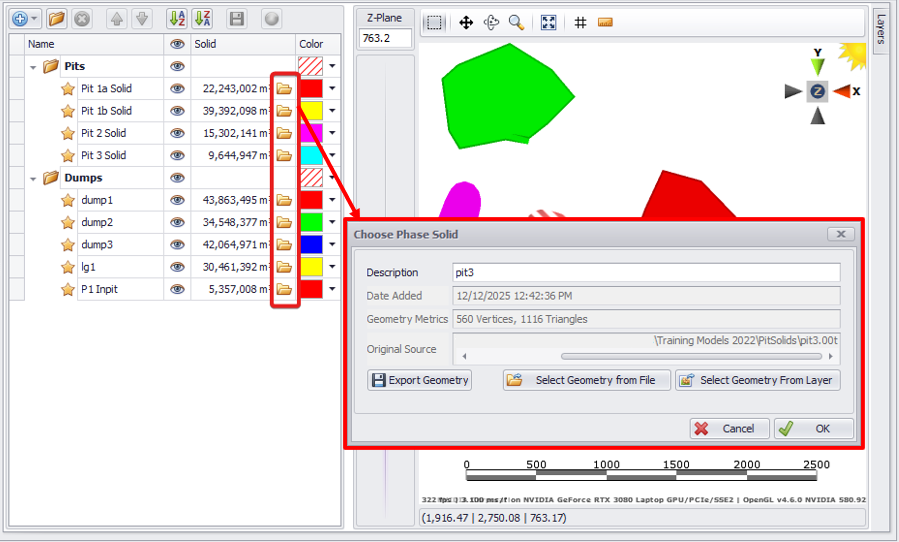Open dropdown arrow next to add button
Viewport: 899px width, 542px height.
(34, 19)
